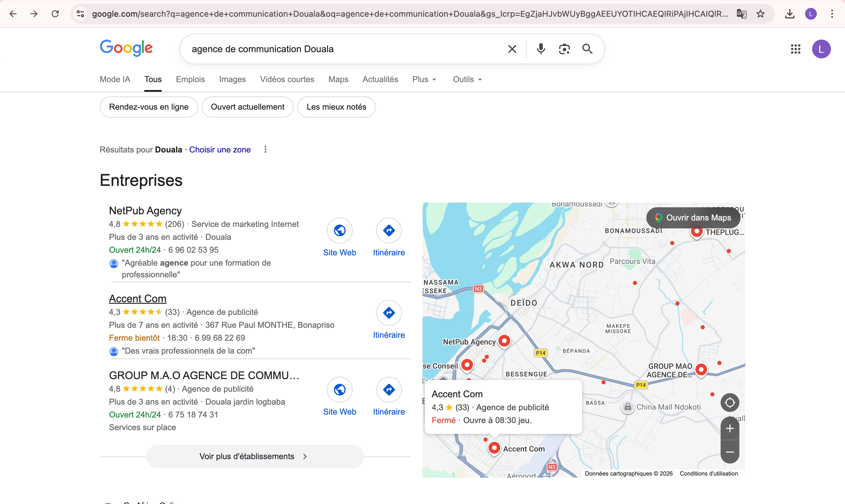
Task: Activate voice search with the microphone icon
Action: (540, 49)
